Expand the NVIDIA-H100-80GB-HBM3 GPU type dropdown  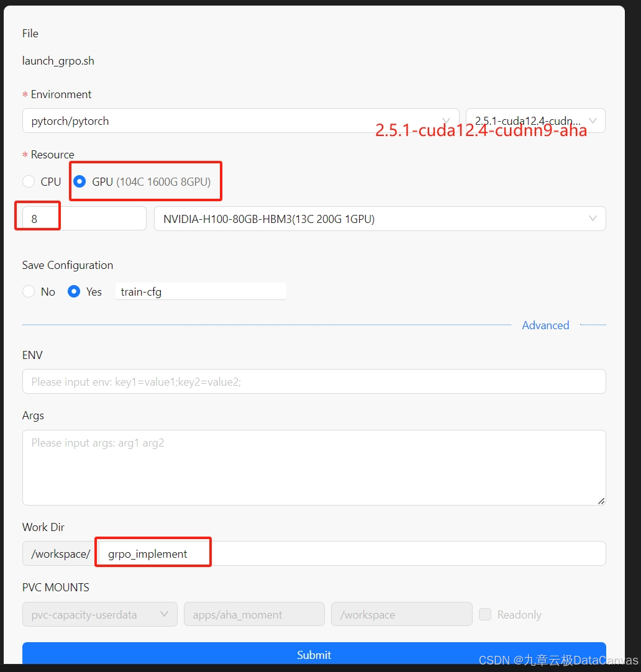coord(380,219)
